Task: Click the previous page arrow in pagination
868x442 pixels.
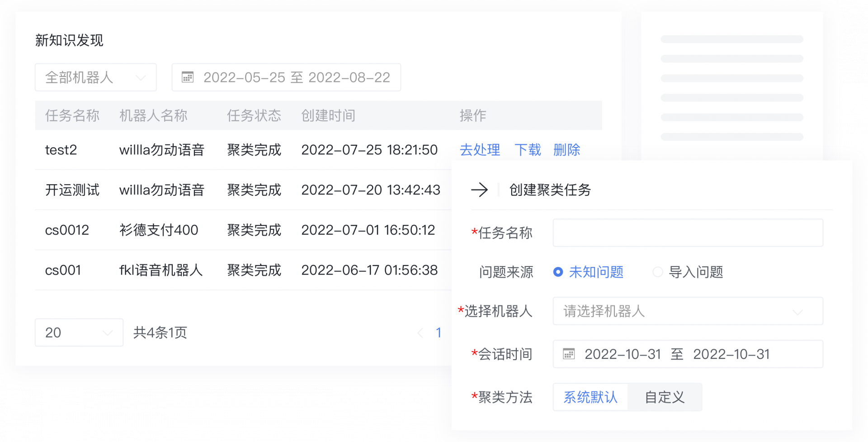Action: (420, 333)
